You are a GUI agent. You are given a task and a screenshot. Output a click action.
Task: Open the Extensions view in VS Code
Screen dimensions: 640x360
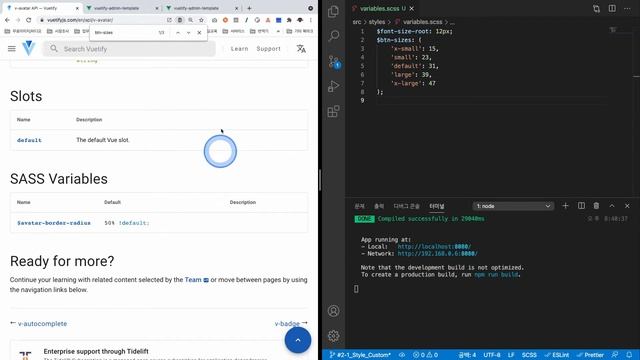[333, 111]
